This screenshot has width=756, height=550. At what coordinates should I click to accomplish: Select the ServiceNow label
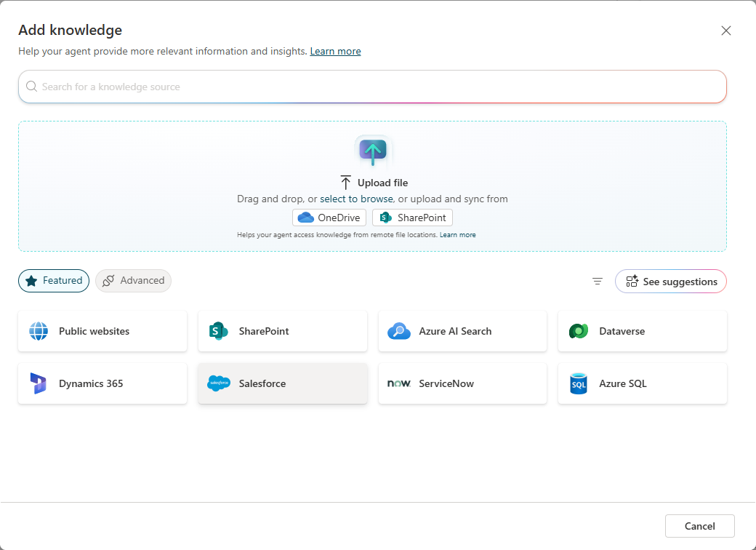pos(446,383)
